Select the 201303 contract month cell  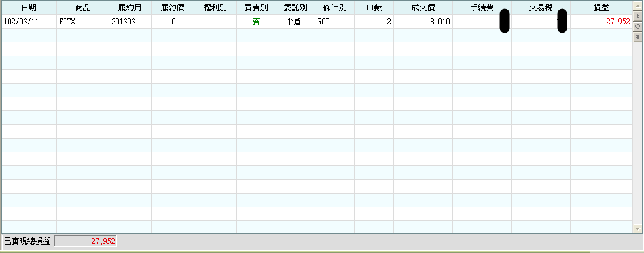[x=130, y=22]
